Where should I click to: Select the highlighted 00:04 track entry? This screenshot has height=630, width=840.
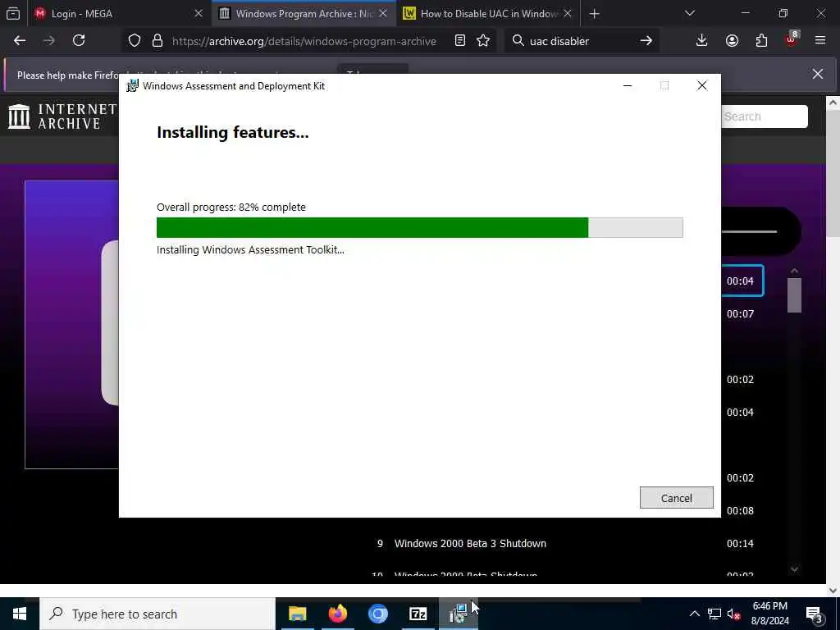click(742, 281)
